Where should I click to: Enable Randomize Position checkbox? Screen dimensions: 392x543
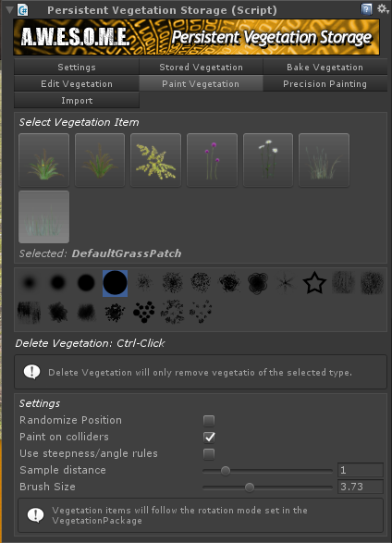pyautogui.click(x=209, y=421)
